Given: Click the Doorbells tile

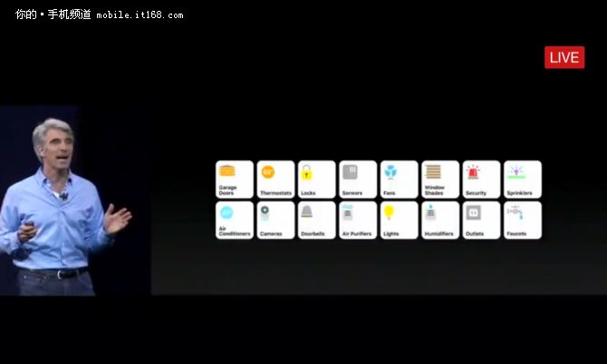Looking at the screenshot, I should point(317,220).
